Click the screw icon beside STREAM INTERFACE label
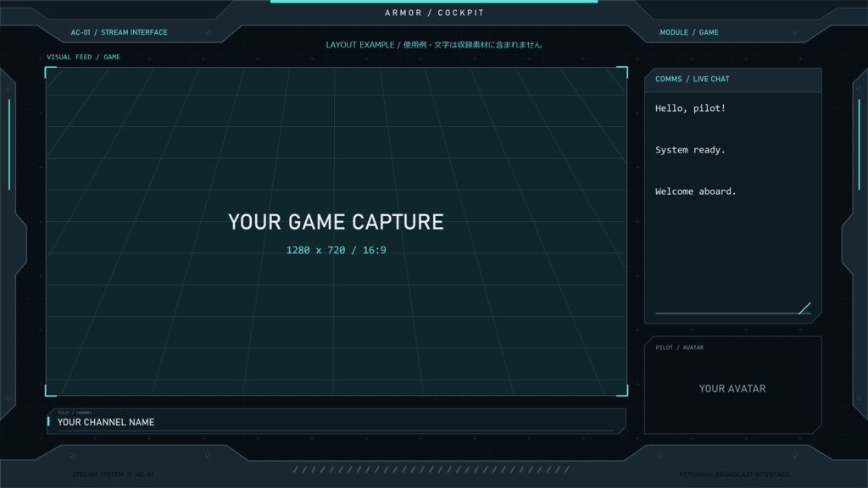The height and width of the screenshot is (488, 868). pos(209,33)
